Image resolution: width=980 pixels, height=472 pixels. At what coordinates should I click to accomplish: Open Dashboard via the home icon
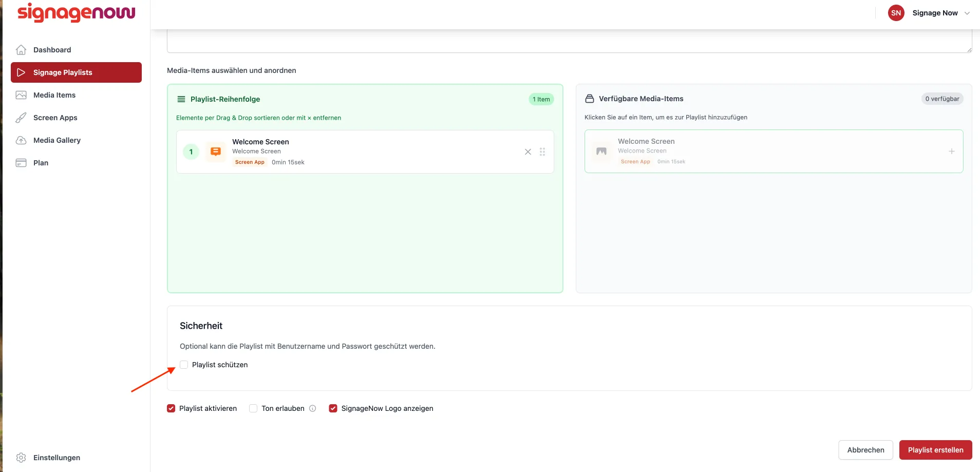[x=21, y=50]
